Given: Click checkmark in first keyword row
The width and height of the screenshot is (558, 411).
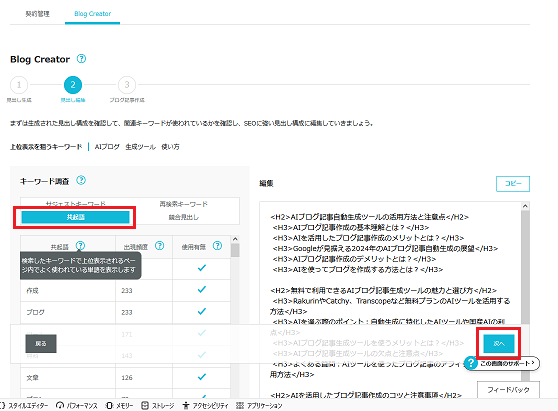Looking at the screenshot, I should pyautogui.click(x=202, y=268).
